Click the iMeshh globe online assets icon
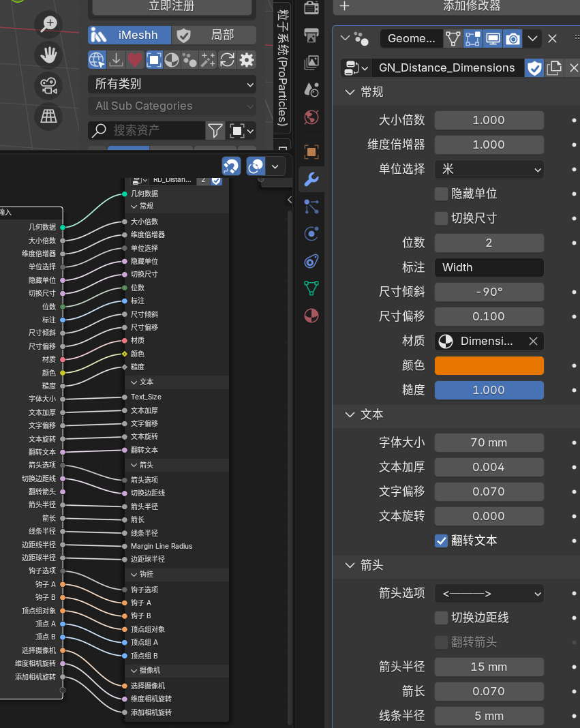The width and height of the screenshot is (580, 728). click(x=97, y=60)
